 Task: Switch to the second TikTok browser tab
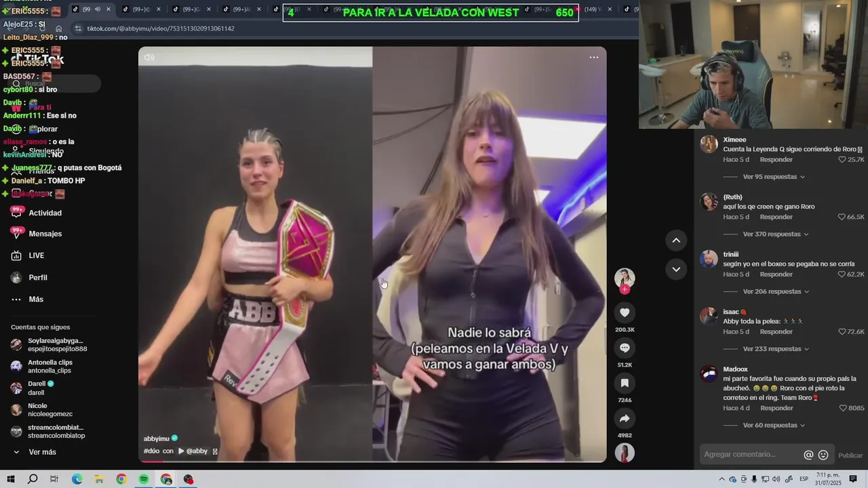tap(141, 9)
